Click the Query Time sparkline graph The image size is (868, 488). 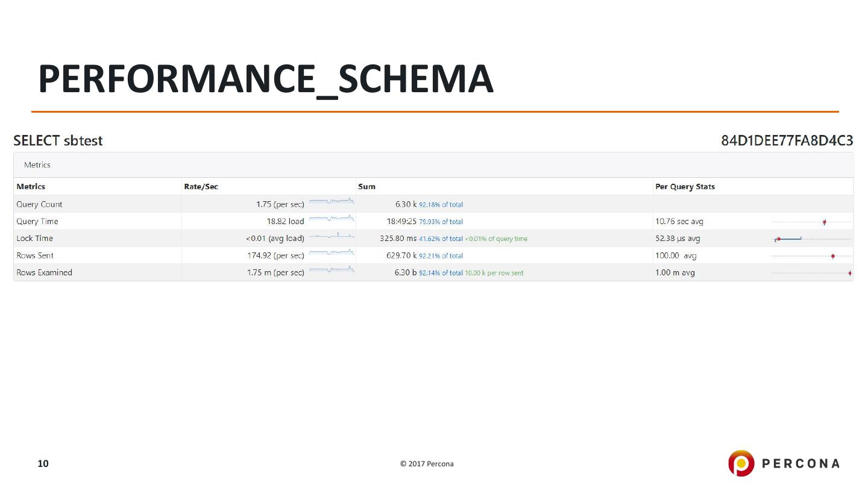331,218
